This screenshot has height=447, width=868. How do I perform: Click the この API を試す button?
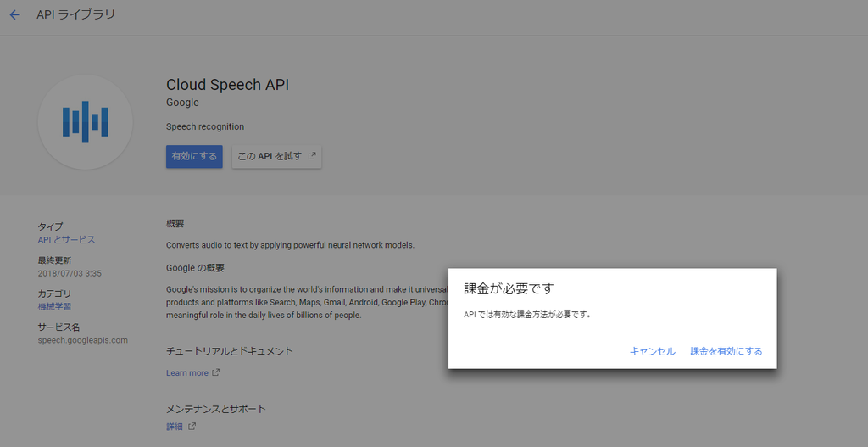tap(276, 156)
